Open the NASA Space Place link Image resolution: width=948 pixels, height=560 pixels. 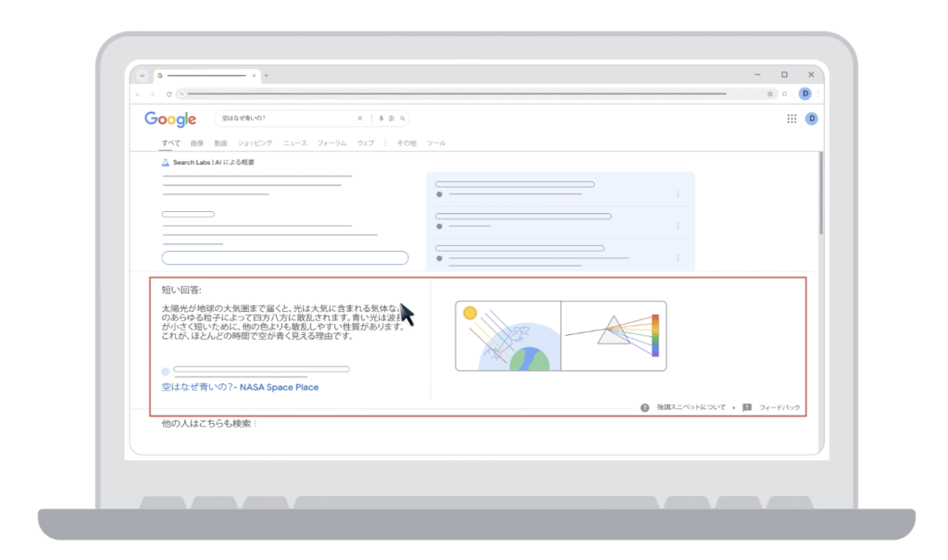click(x=240, y=387)
